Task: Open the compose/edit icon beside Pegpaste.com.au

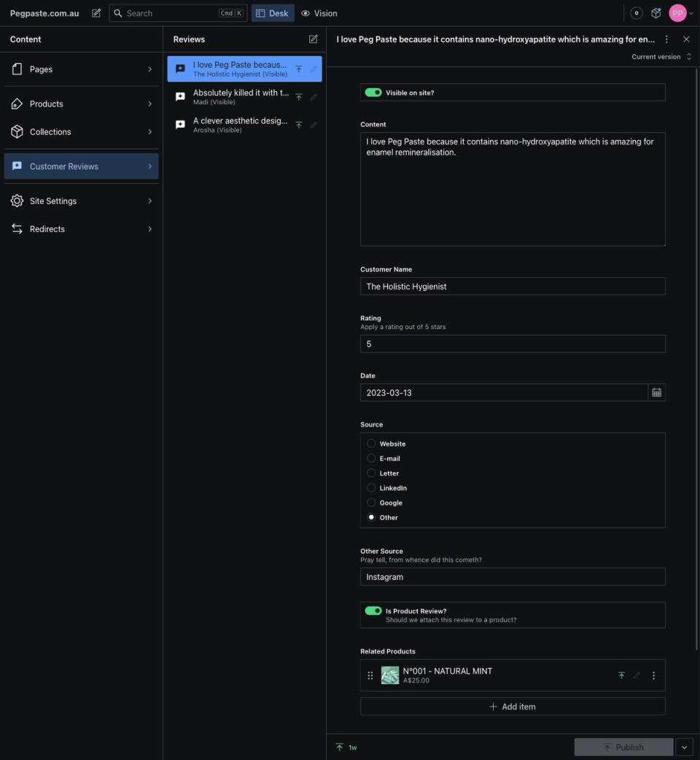Action: point(96,12)
